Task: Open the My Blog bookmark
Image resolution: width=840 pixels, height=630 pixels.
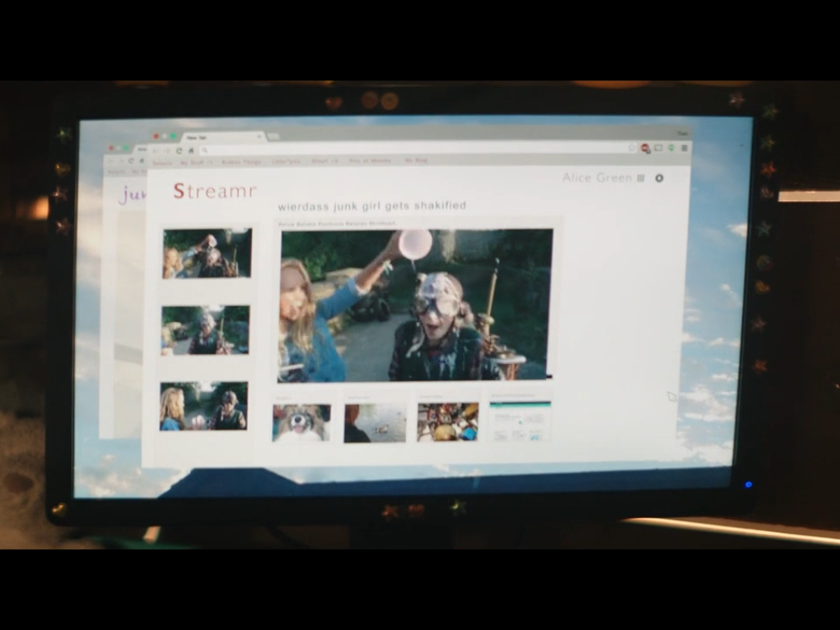Action: coord(416,161)
